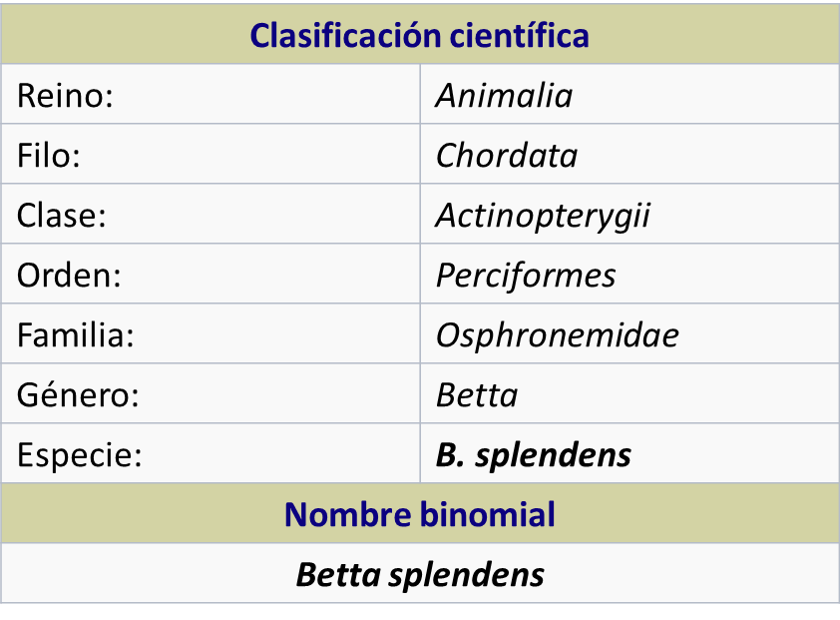Select the centered "Betta splendens" binomial name

(x=420, y=575)
